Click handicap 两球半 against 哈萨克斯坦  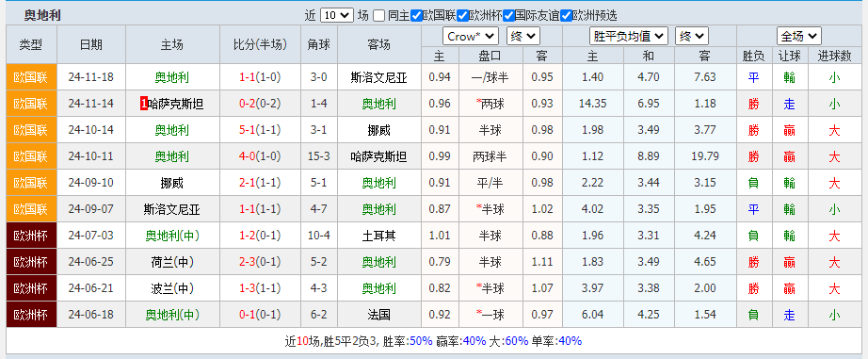(x=490, y=156)
